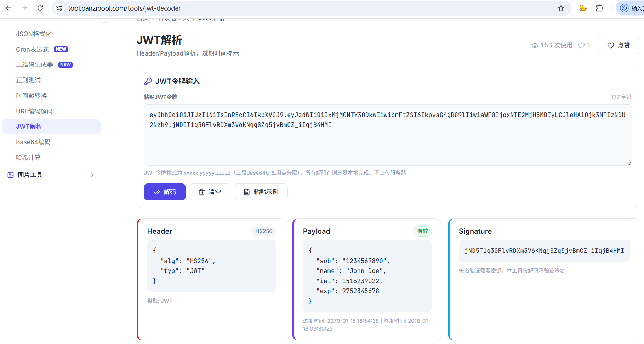Click the HS256 badge in Header card
This screenshot has height=344, width=644.
[x=264, y=231]
